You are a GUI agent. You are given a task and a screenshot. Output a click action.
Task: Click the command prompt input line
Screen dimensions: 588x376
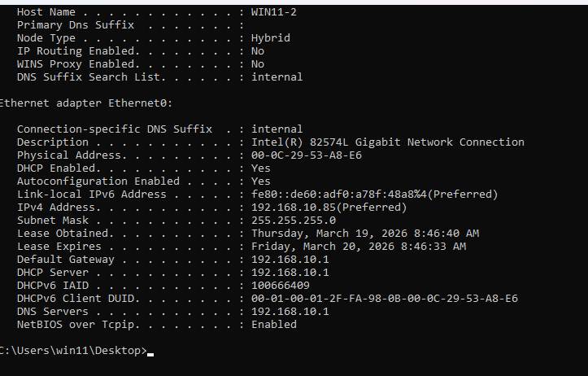coord(151,351)
